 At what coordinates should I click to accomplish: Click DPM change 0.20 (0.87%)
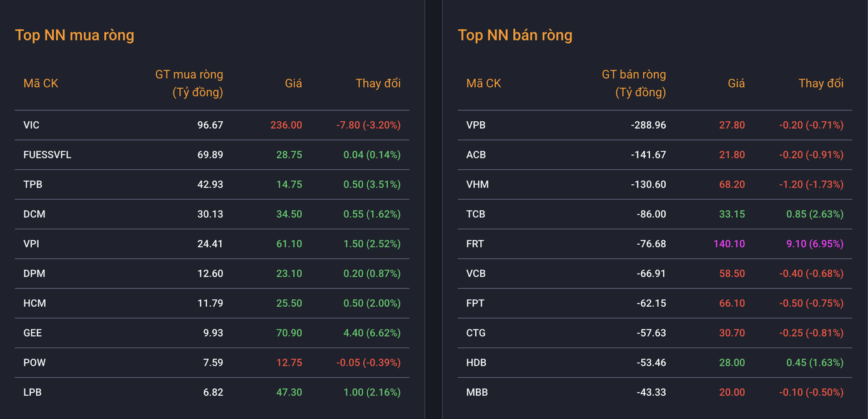pos(372,274)
